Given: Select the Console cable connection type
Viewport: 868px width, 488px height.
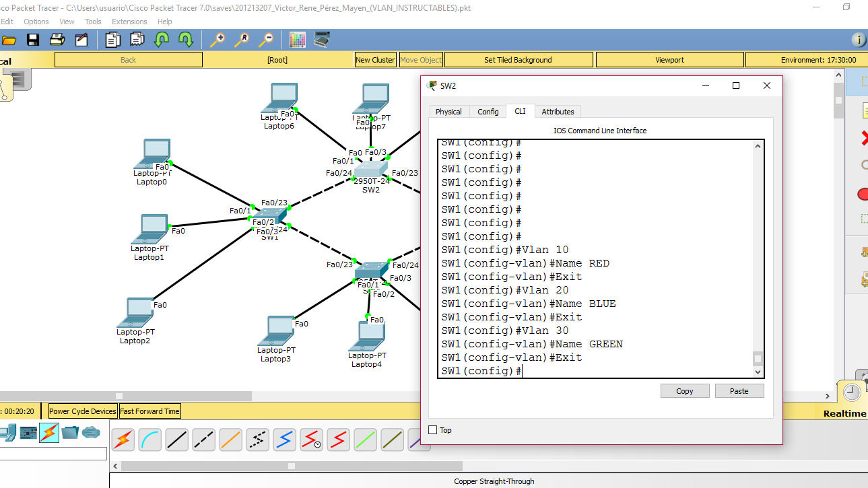Looking at the screenshot, I should pos(149,440).
